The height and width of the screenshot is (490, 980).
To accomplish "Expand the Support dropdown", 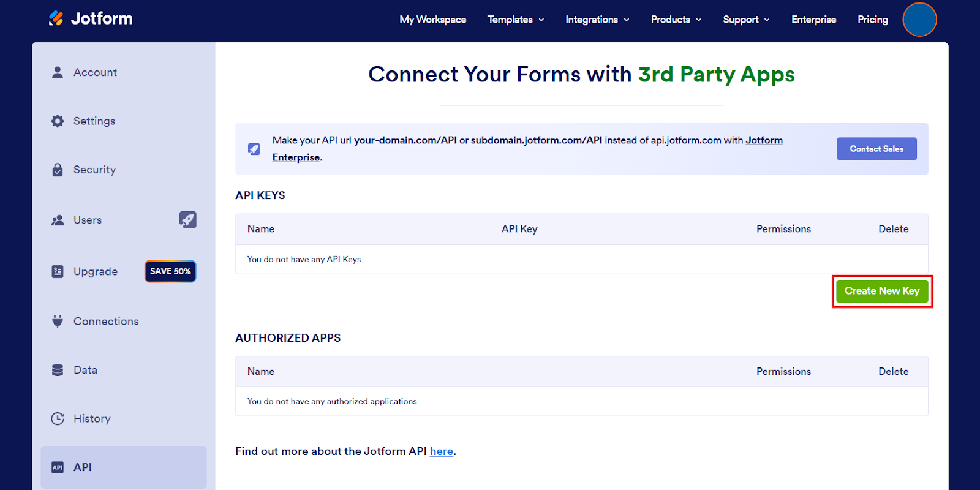I will [x=746, y=20].
